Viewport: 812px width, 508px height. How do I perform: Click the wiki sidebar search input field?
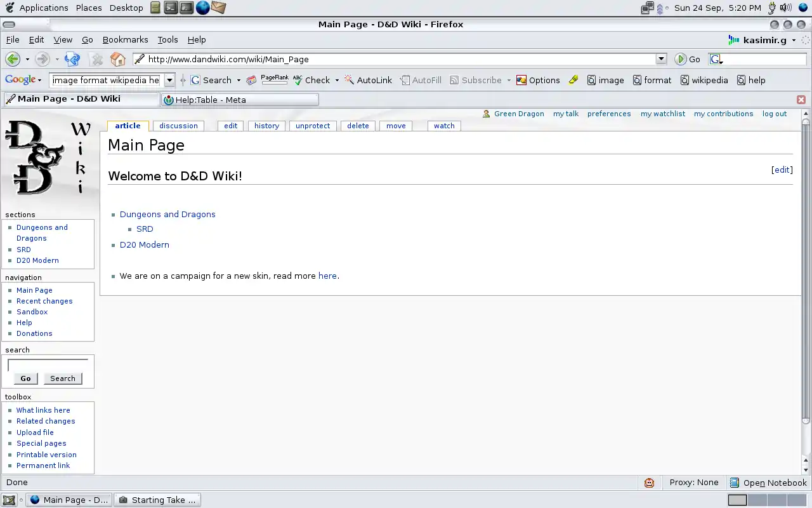[x=48, y=365]
